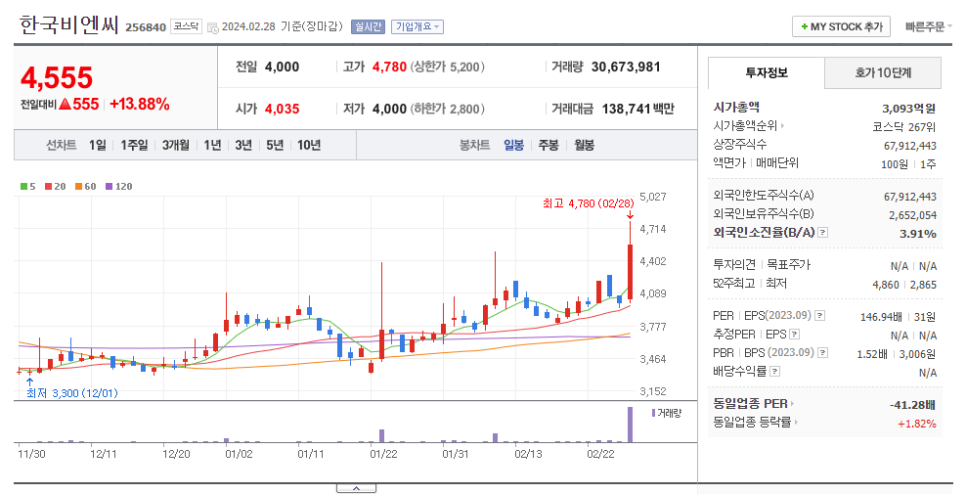Click the 코스닥 market badge
The width and height of the screenshot is (966, 494).
coord(186,26)
